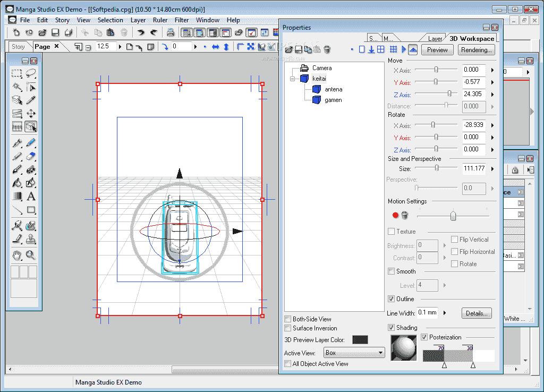Viewport: 544px width, 392px height.
Task: Disable the Outline option
Action: click(x=390, y=299)
